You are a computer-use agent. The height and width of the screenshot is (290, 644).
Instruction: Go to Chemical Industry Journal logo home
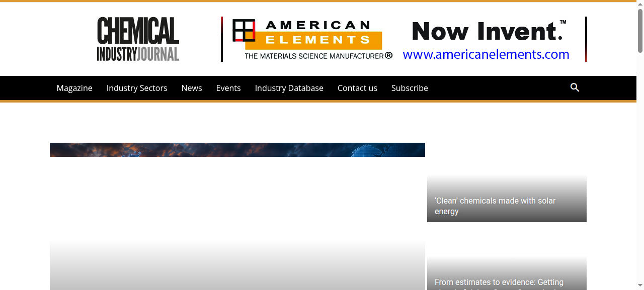point(138,39)
